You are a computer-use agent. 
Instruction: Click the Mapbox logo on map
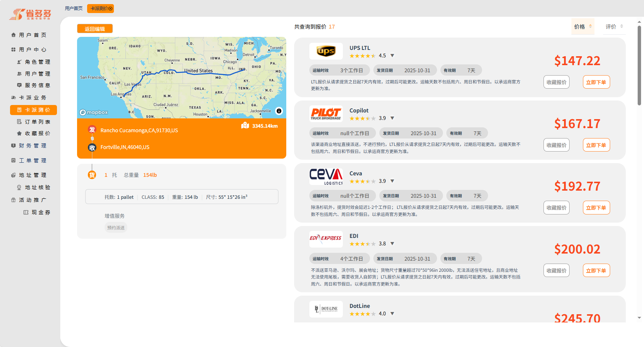pos(94,112)
